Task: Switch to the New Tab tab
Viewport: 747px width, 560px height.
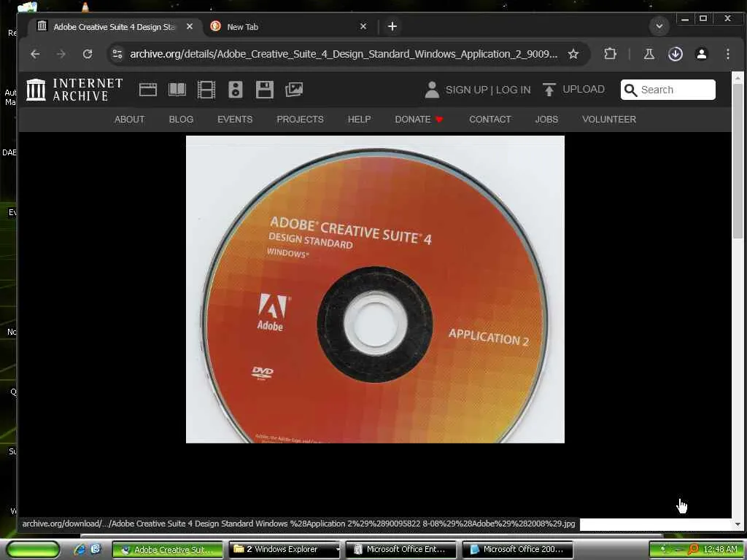Action: 289,27
